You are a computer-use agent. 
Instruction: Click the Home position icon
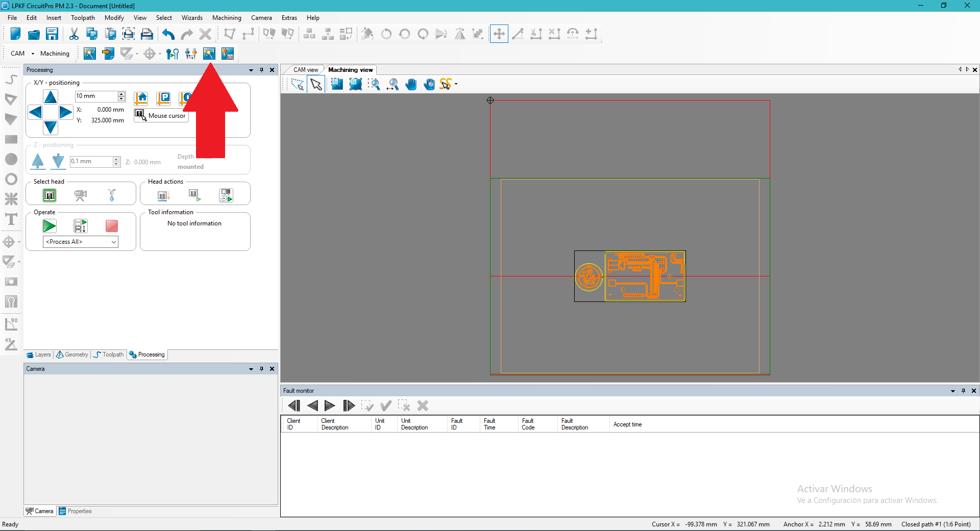coord(141,98)
